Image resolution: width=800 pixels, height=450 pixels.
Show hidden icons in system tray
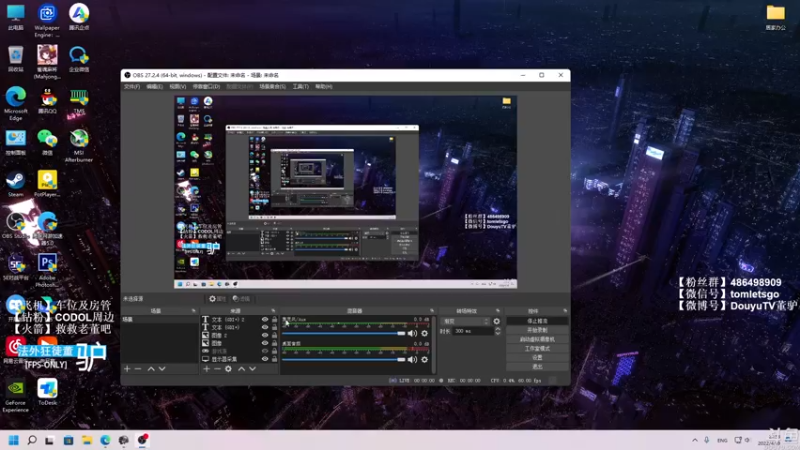point(694,440)
